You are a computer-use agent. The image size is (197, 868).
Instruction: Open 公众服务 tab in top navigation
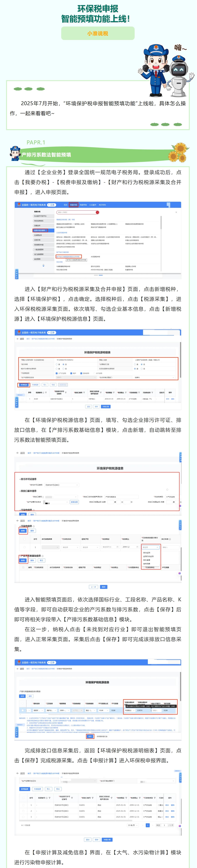93,205
